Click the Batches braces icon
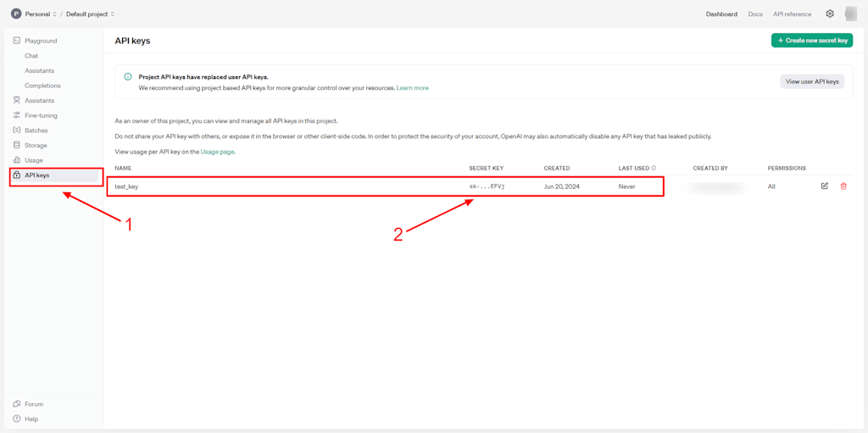Screen dimensions: 868x433 click(17, 130)
